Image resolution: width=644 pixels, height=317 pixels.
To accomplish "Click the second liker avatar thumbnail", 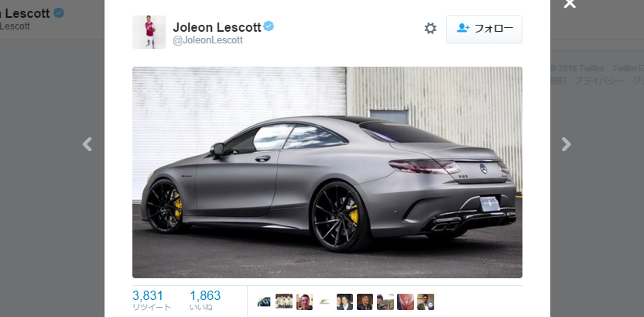I will coord(284,301).
